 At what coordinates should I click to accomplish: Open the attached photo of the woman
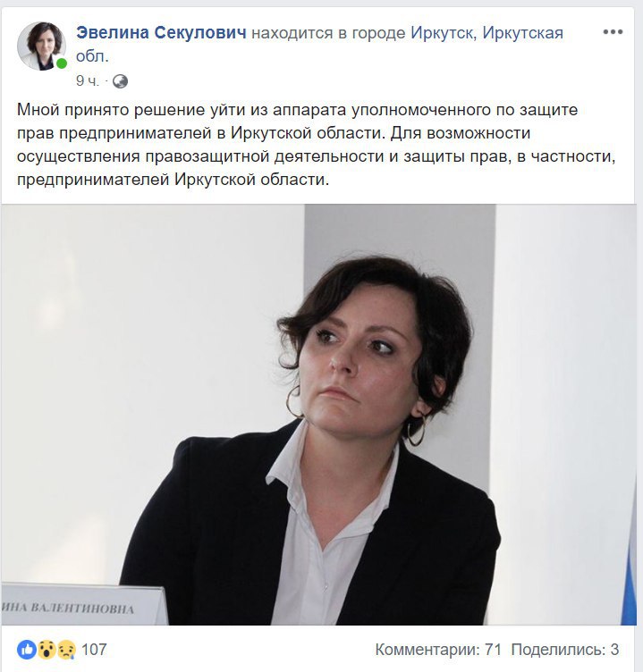(318, 415)
